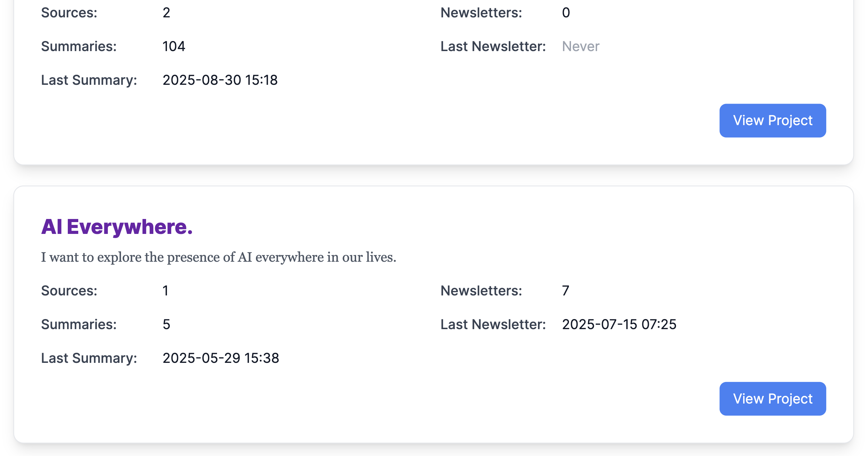This screenshot has width=868, height=456.
Task: Click newsletters count 0 in upper card
Action: click(x=566, y=13)
